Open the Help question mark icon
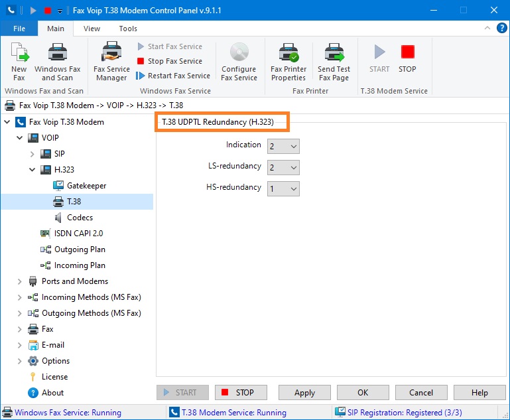510x420 pixels. click(501, 29)
